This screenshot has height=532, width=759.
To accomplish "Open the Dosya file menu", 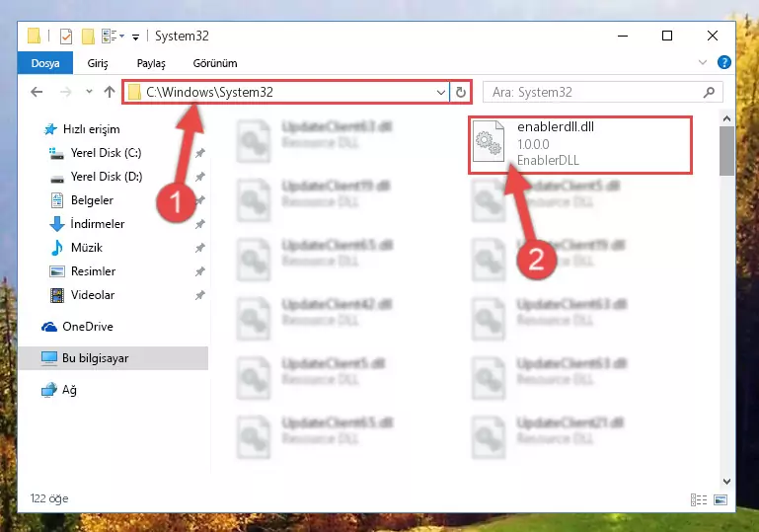I will tap(45, 63).
